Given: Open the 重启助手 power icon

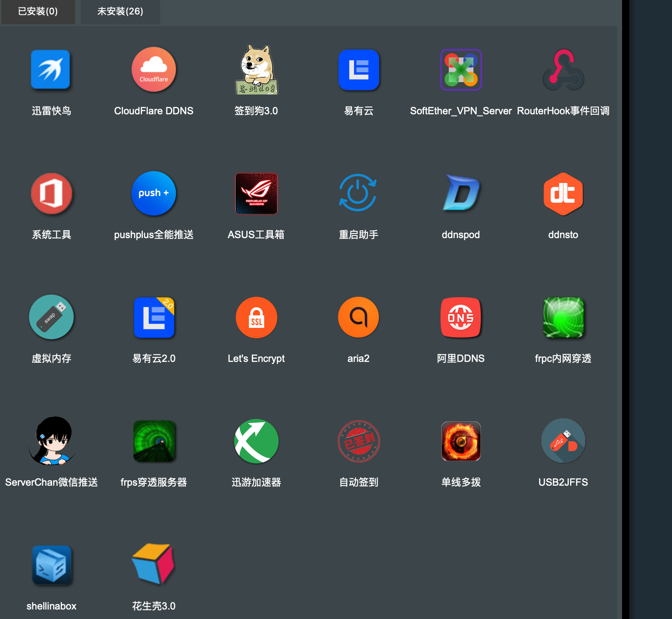Looking at the screenshot, I should [x=358, y=193].
